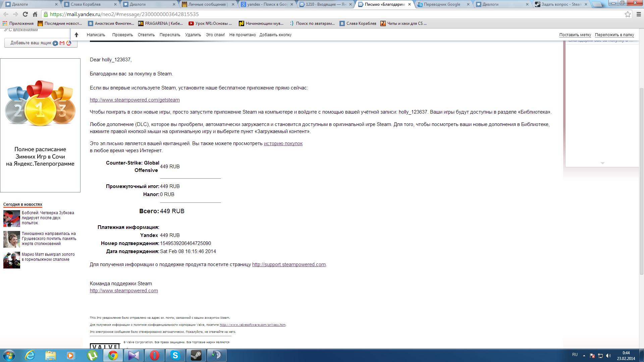The width and height of the screenshot is (644, 362).
Task: Open Тимошенко направилась news item
Action: [49, 239]
